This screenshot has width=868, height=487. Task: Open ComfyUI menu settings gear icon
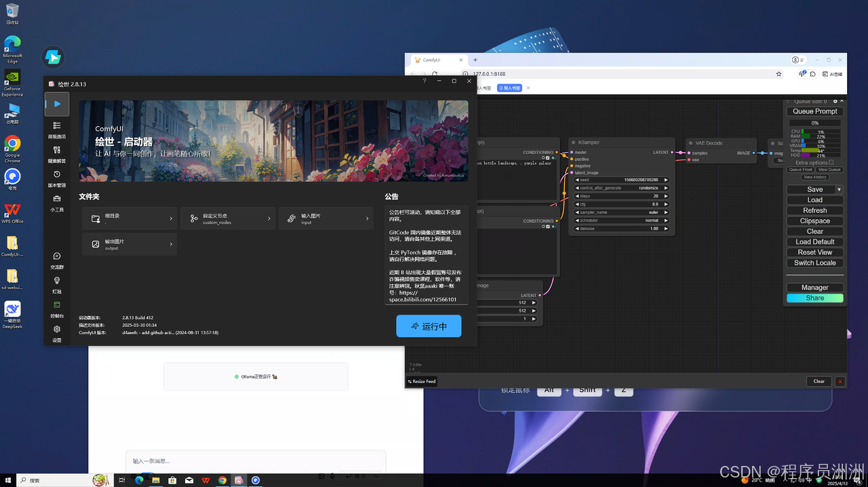[x=835, y=101]
